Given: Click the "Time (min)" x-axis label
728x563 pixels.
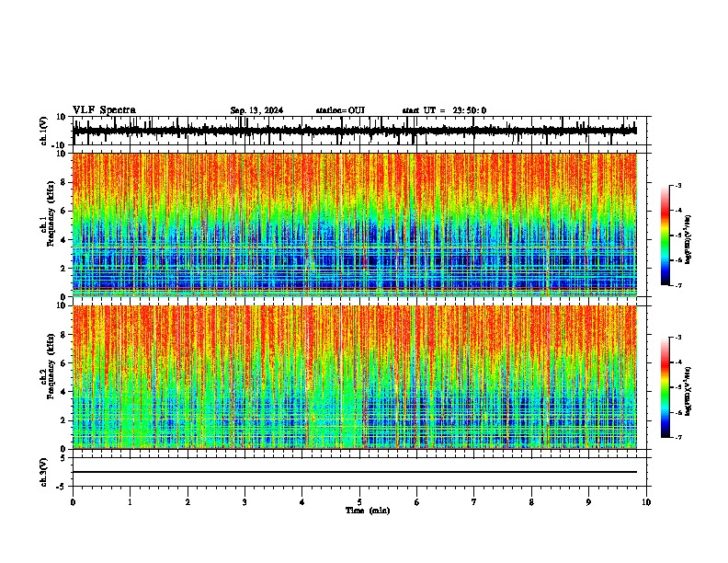Looking at the screenshot, I should pos(368,511).
